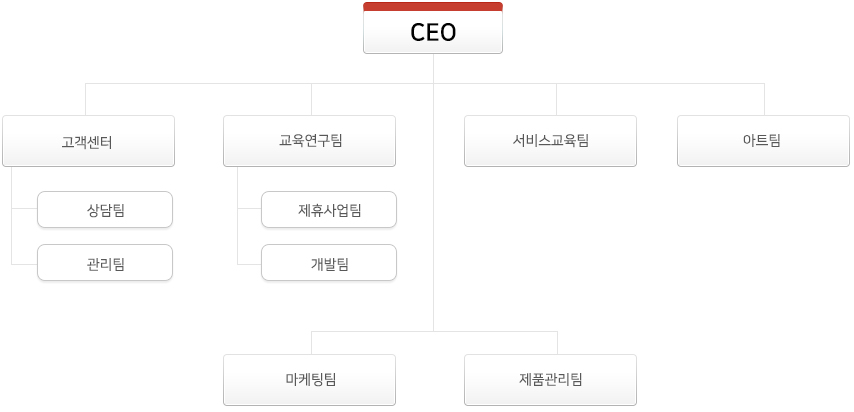Click the vertical connector line above 교육연구팀
Screen dimensions: 854x412
pos(312,99)
